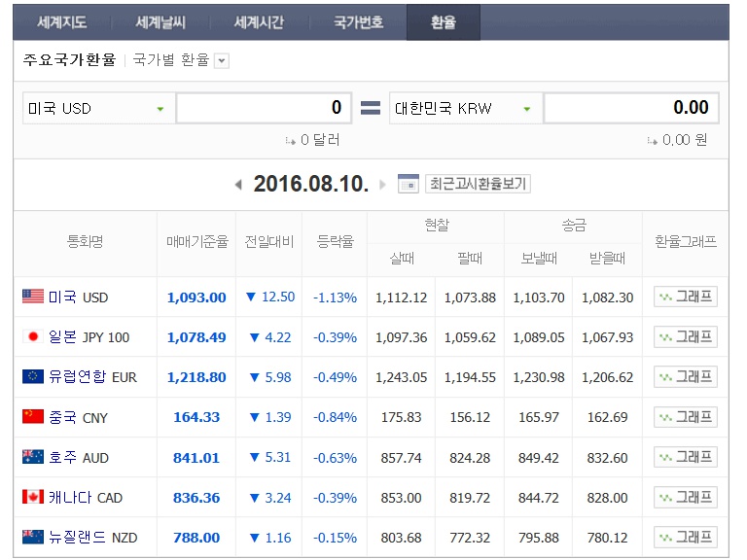The width and height of the screenshot is (747, 560).
Task: Click the Canada flag icon
Action: pos(33,497)
